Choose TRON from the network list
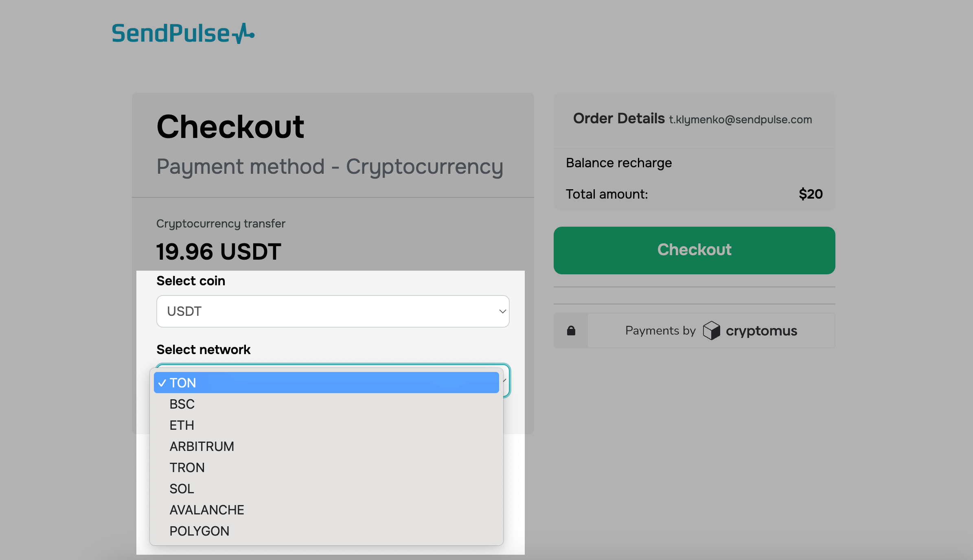This screenshot has height=560, width=973. coord(187,468)
